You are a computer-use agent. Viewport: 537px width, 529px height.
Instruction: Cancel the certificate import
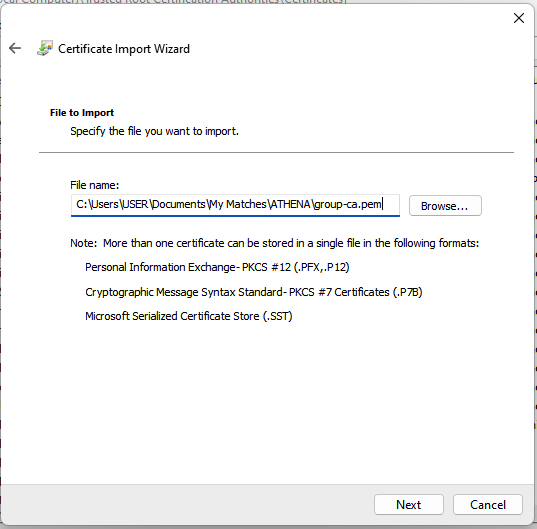[488, 504]
